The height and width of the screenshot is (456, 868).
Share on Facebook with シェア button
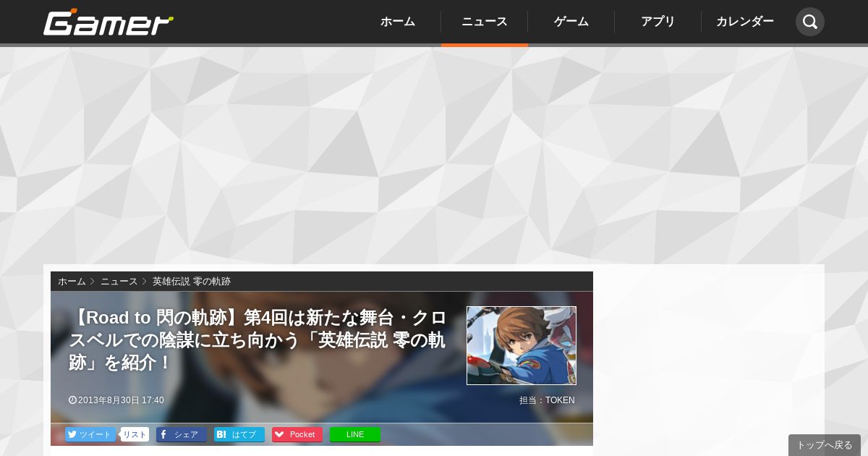182,434
